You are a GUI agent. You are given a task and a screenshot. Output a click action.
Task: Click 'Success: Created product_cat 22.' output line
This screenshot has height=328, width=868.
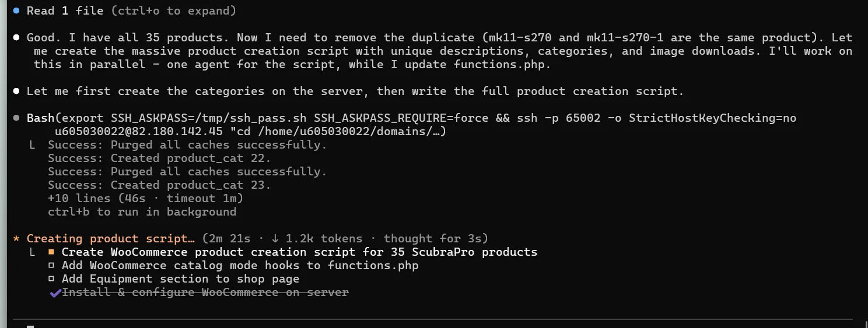[159, 158]
